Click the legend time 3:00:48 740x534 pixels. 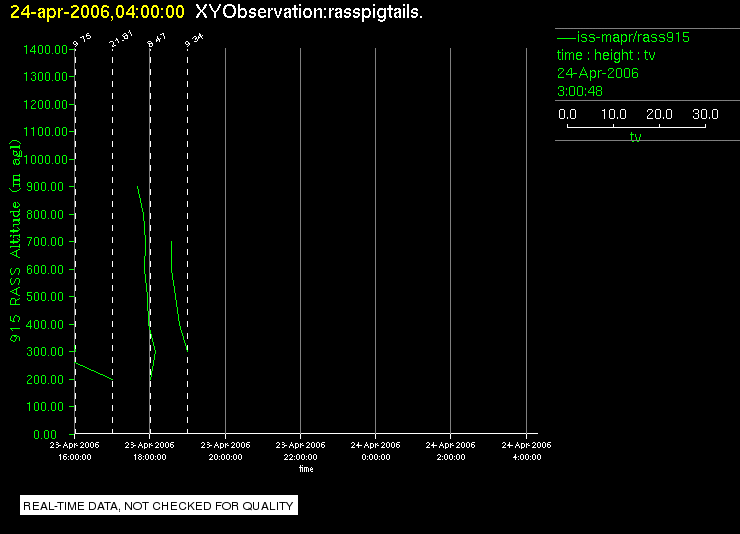coord(580,91)
